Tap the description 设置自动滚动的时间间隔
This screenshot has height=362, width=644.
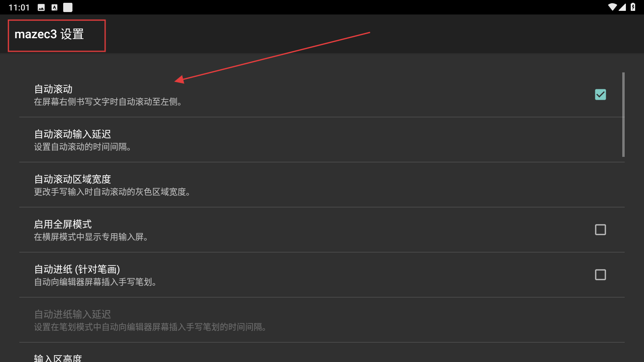(x=83, y=147)
